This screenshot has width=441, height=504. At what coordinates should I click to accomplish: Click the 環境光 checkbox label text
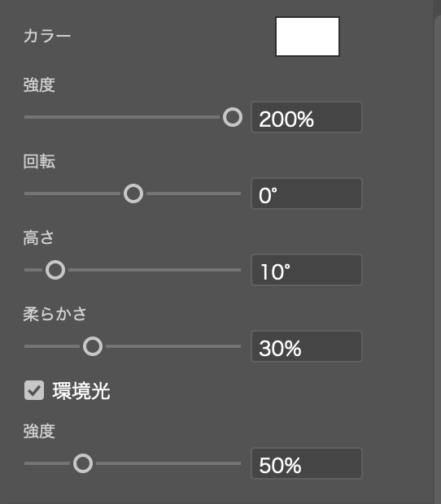81,391
